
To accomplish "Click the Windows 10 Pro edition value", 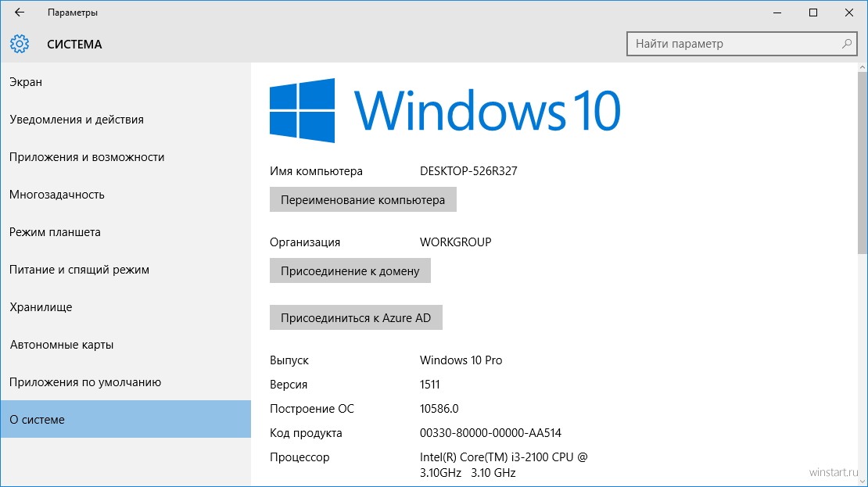I will 461,360.
